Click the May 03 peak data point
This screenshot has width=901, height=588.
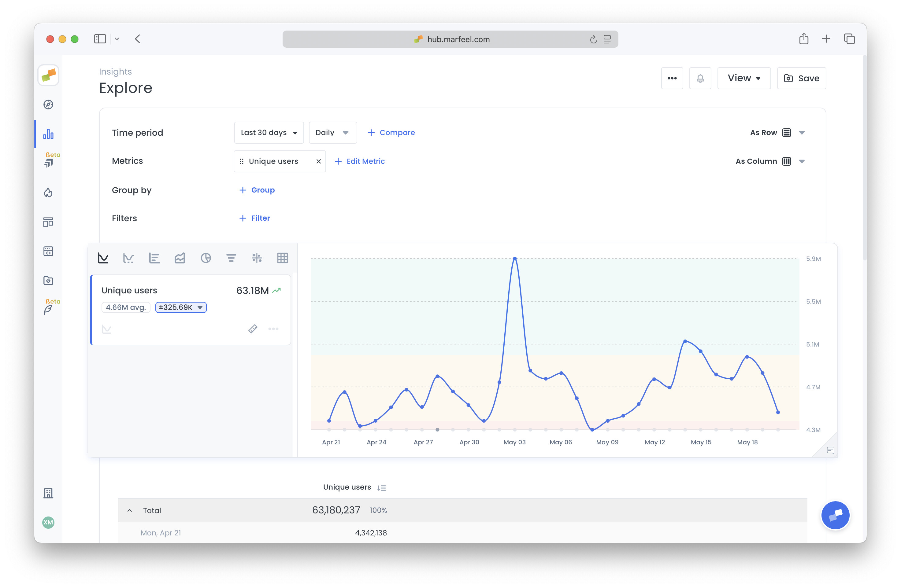click(515, 259)
